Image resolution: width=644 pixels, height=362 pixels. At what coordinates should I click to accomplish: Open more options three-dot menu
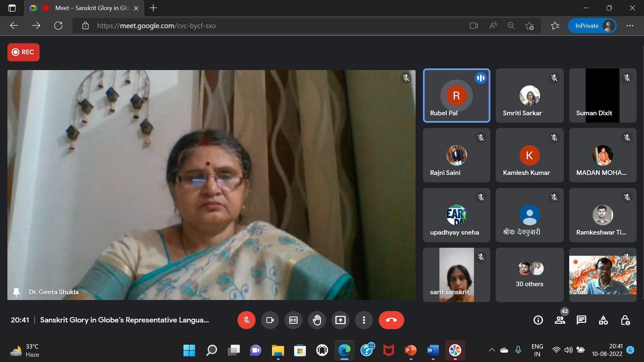(364, 320)
